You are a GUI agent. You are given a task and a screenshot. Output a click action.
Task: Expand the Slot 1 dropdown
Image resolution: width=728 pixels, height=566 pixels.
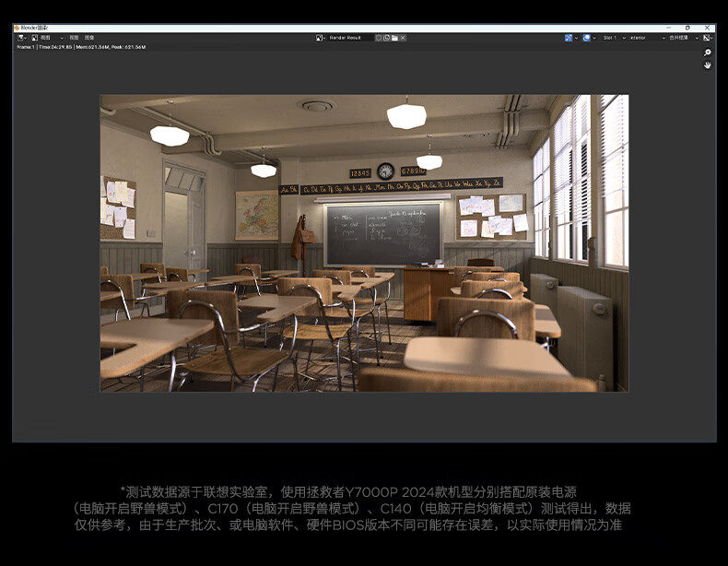pos(613,38)
